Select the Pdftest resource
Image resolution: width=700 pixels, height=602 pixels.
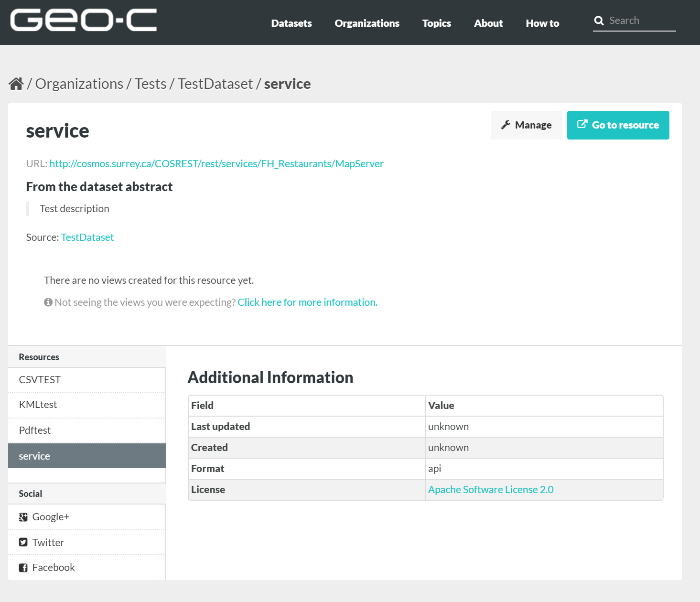[87, 430]
